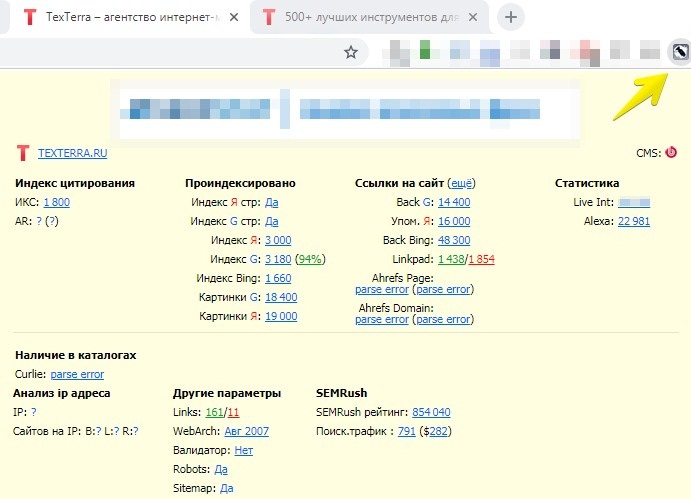The image size is (691, 499).
Task: Click the IP question mark link
Action: click(34, 412)
